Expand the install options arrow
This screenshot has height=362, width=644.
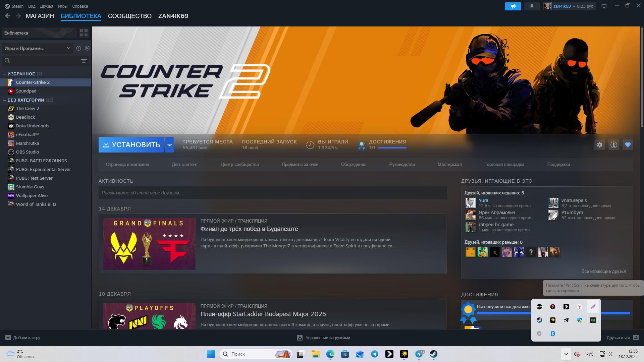[x=169, y=145]
